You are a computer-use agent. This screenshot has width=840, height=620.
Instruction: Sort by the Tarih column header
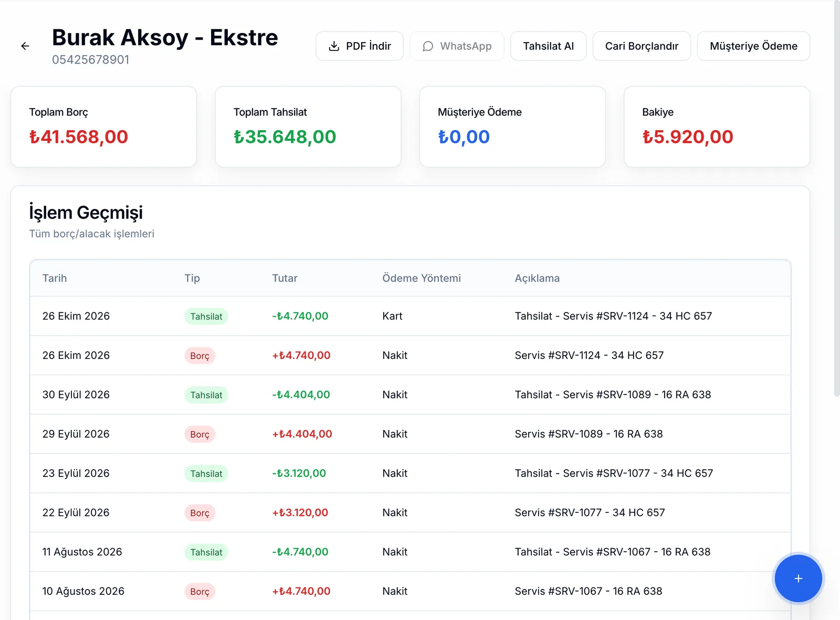click(55, 278)
